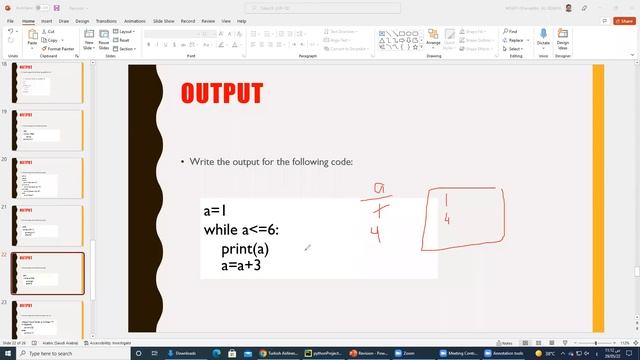
Task: Click the pen icon beside account avatar
Action: point(584,8)
